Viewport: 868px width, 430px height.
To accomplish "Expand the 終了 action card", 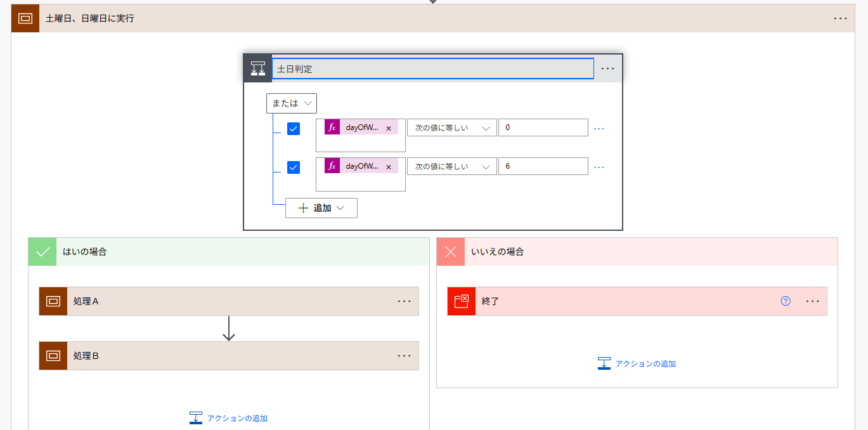I will 637,301.
